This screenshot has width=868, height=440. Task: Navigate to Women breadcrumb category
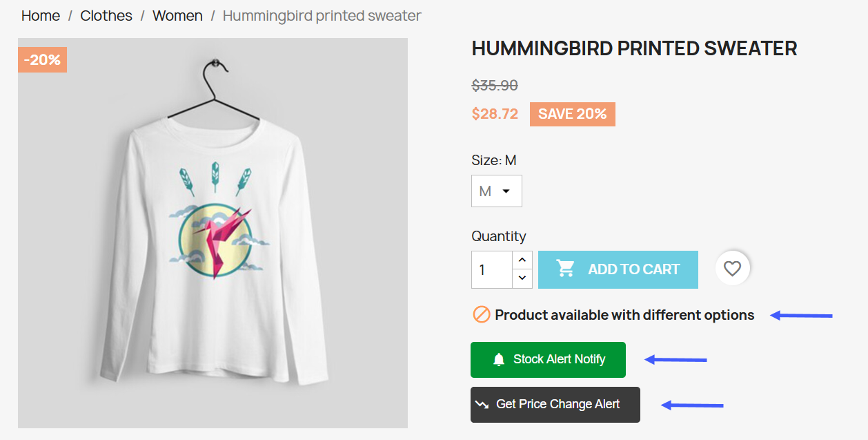pyautogui.click(x=177, y=15)
